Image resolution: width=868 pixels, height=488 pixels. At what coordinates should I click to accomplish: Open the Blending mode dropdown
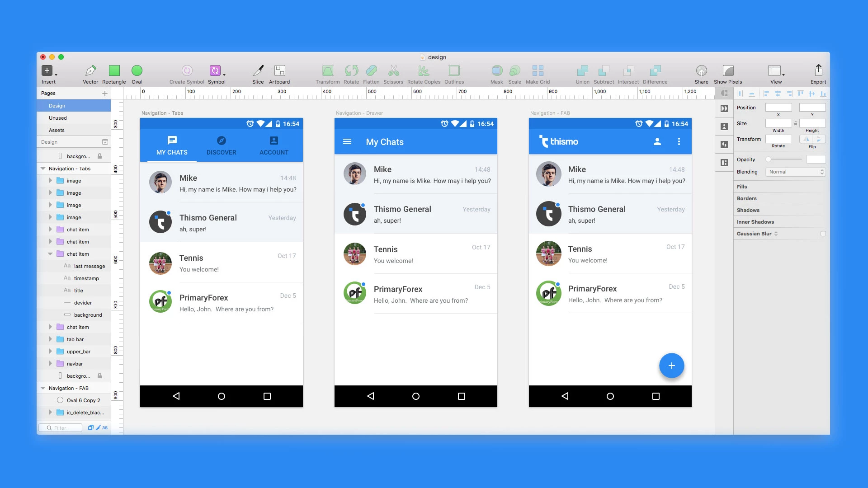point(795,172)
